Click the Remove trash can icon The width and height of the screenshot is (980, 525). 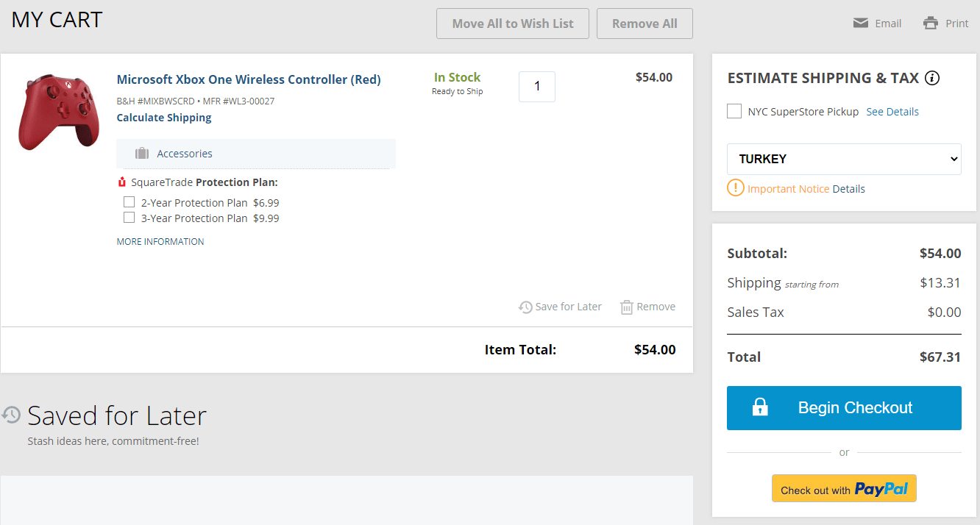[627, 307]
